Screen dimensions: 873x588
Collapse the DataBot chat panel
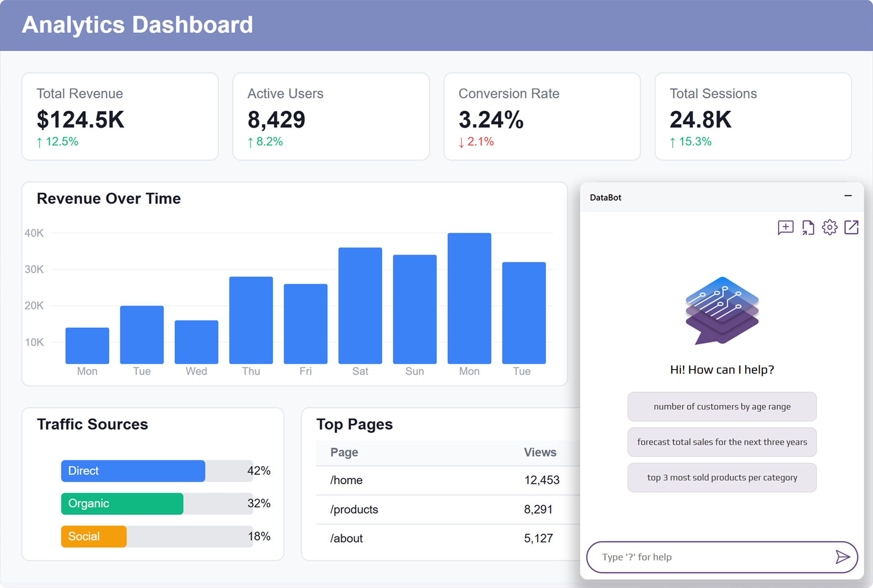(849, 197)
